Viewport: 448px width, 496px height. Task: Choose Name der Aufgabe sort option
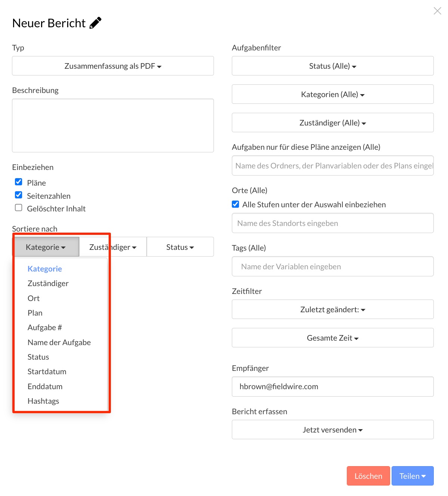point(59,342)
